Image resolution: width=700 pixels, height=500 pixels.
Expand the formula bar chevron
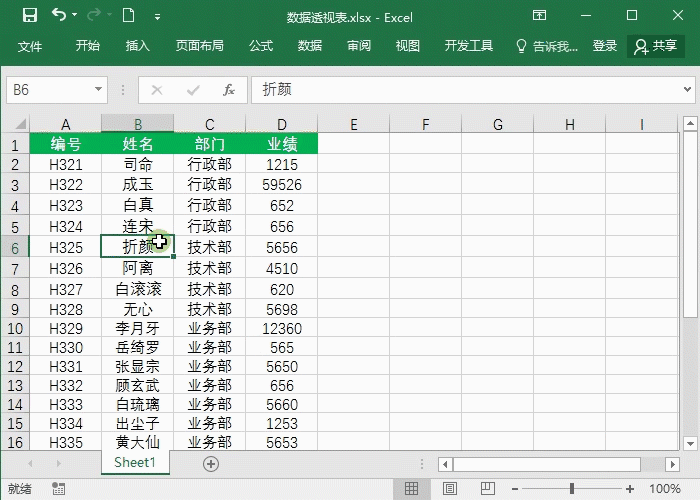tap(688, 90)
